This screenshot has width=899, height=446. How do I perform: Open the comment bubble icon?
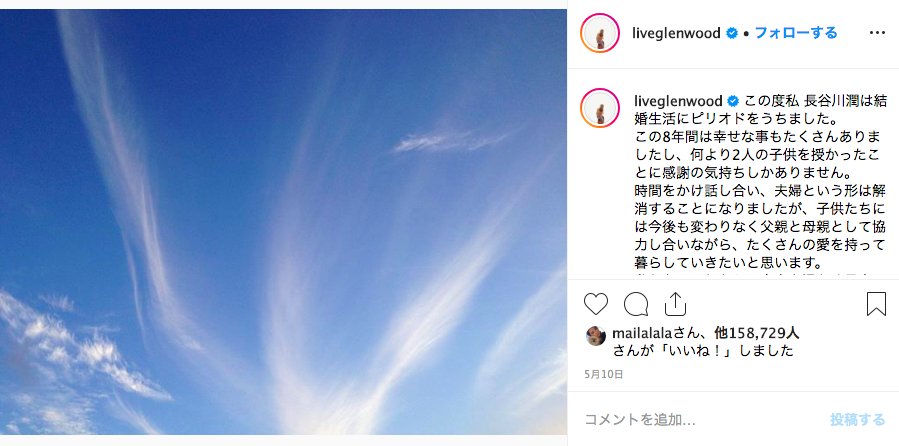[636, 304]
